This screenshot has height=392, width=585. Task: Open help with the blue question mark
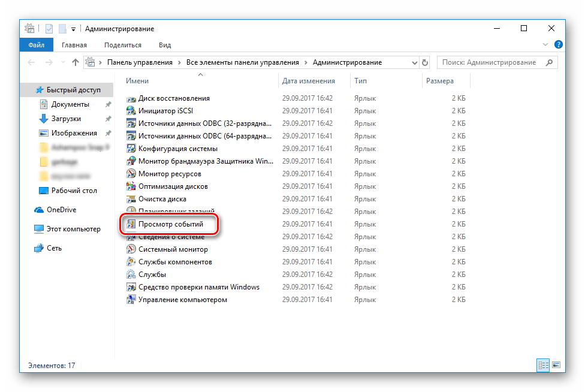click(x=558, y=45)
